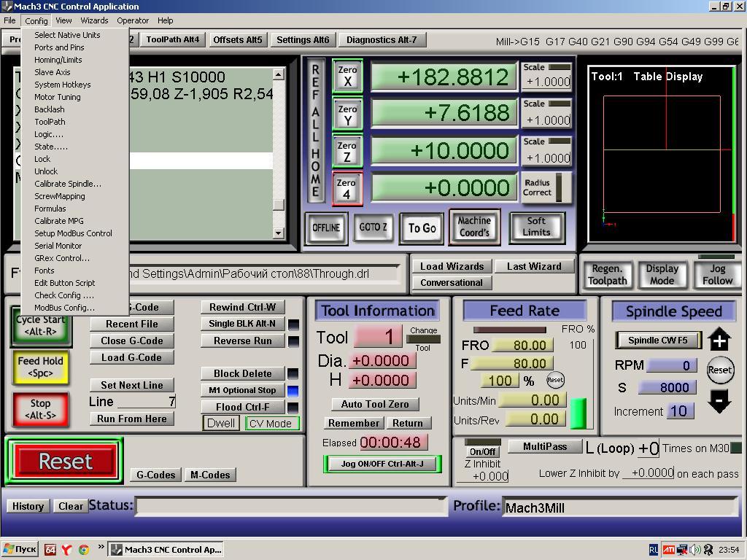This screenshot has width=747, height=560.
Task: Click the Zero 4 axis button
Action: point(347,188)
